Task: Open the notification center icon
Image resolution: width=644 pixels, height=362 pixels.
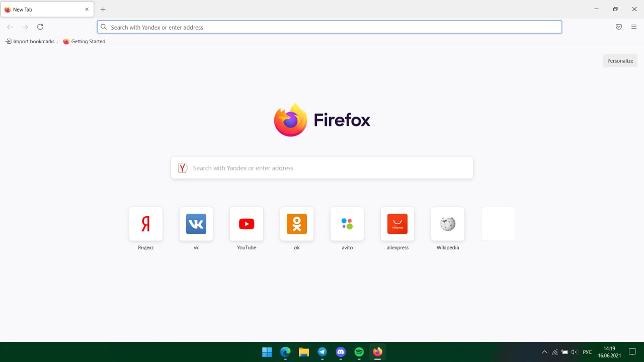Action: pyautogui.click(x=633, y=352)
